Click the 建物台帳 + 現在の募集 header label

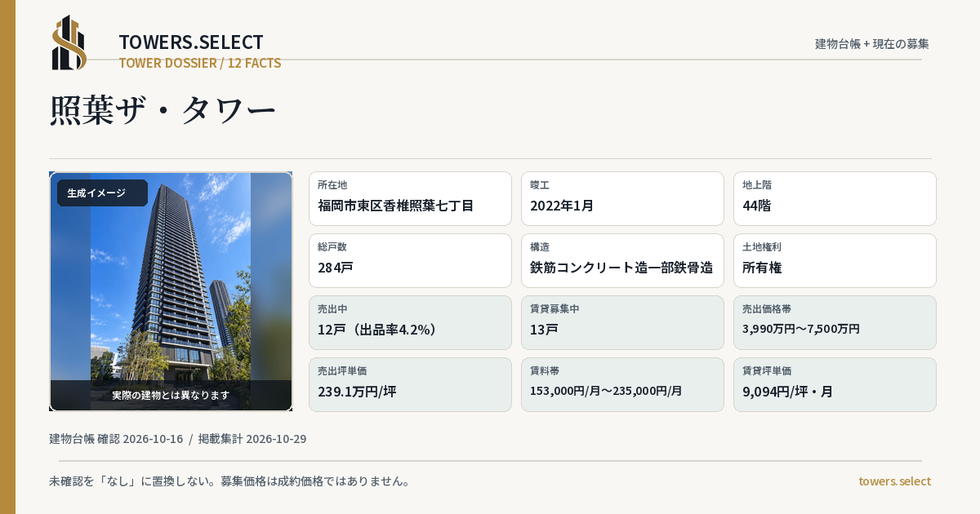coord(872,43)
